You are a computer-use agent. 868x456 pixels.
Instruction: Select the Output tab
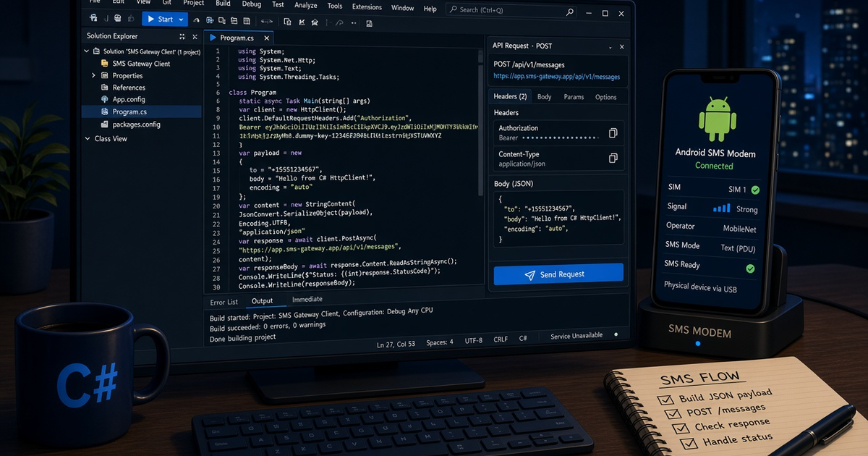click(x=262, y=301)
